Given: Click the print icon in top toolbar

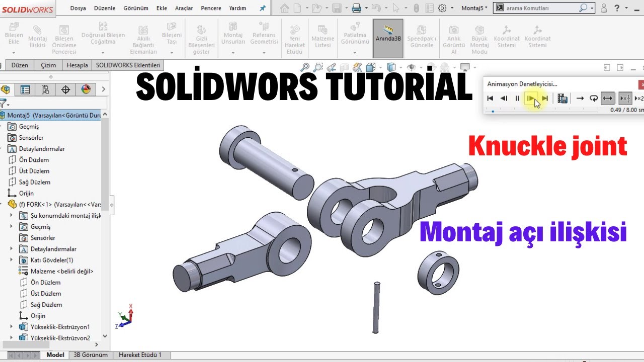Looking at the screenshot, I should 356,8.
